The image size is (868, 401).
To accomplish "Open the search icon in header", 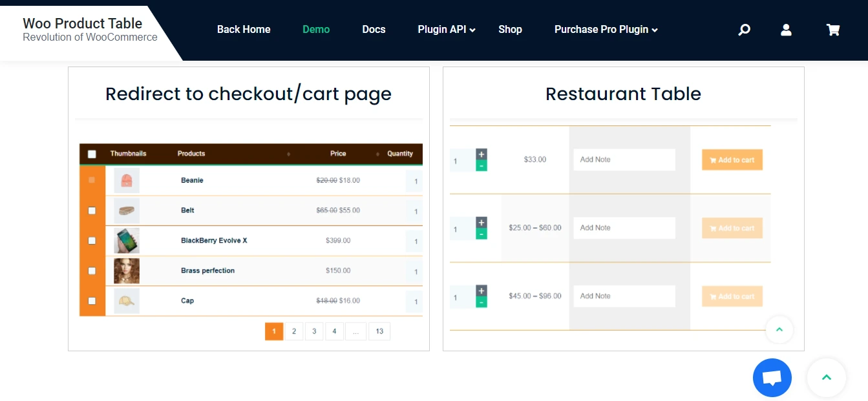I will pyautogui.click(x=744, y=30).
